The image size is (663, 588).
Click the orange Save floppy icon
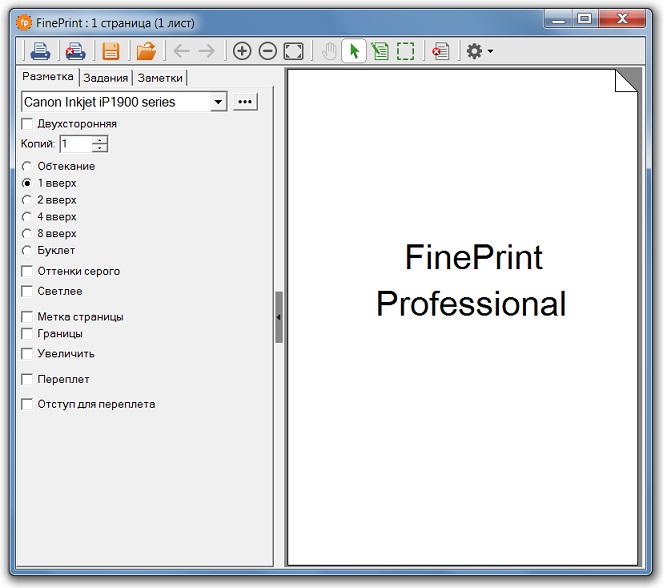click(111, 51)
